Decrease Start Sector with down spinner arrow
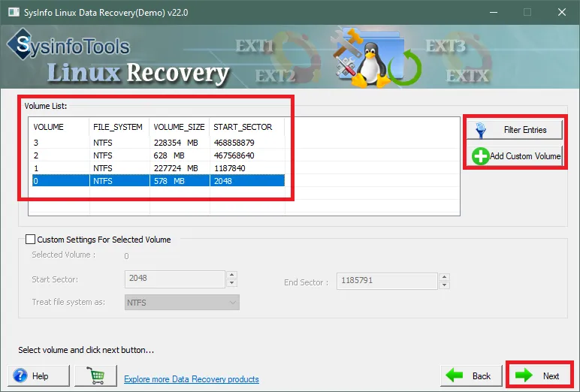Screen dimensions: 580x392 232,283
